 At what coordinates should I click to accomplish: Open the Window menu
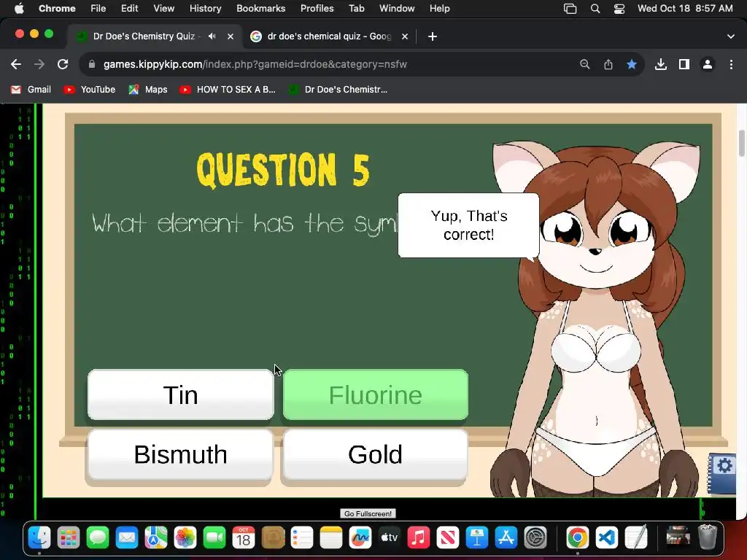[x=397, y=9]
